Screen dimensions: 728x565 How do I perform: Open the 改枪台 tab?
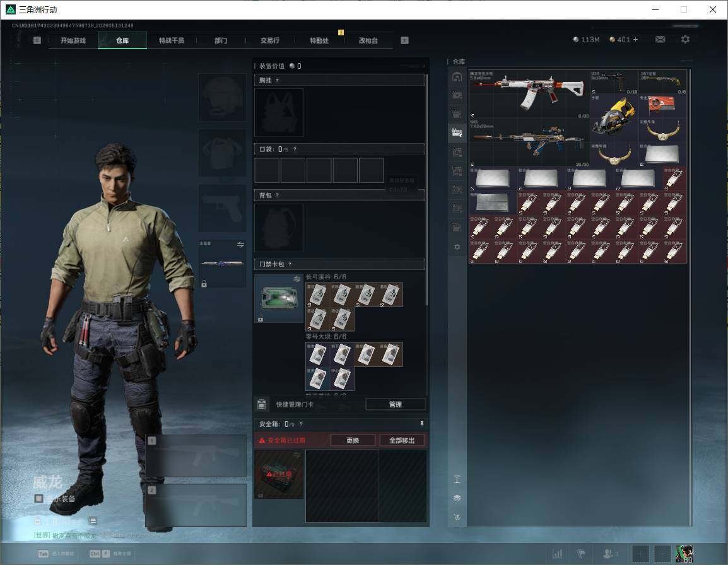(x=368, y=40)
